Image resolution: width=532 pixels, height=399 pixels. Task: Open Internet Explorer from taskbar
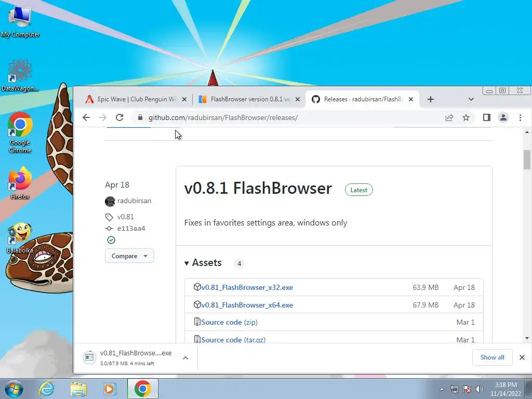coord(46,389)
